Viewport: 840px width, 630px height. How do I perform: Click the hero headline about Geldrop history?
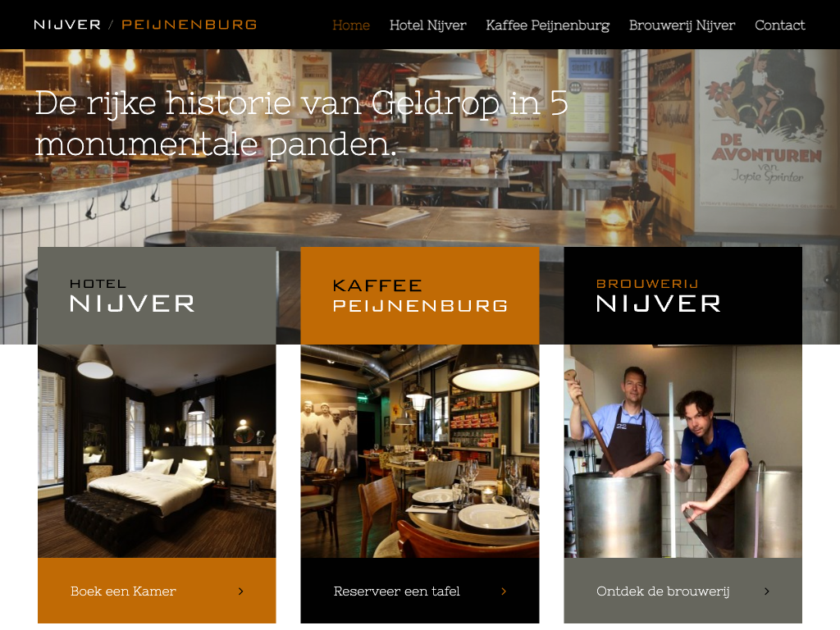click(x=301, y=123)
